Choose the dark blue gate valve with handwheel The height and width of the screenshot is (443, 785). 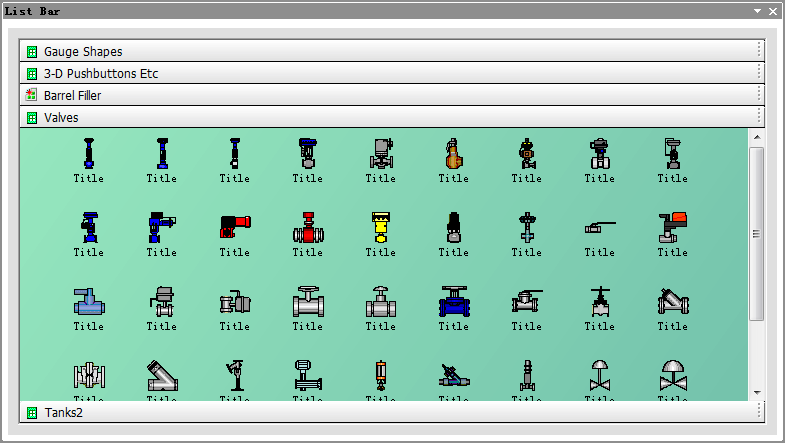tap(453, 301)
